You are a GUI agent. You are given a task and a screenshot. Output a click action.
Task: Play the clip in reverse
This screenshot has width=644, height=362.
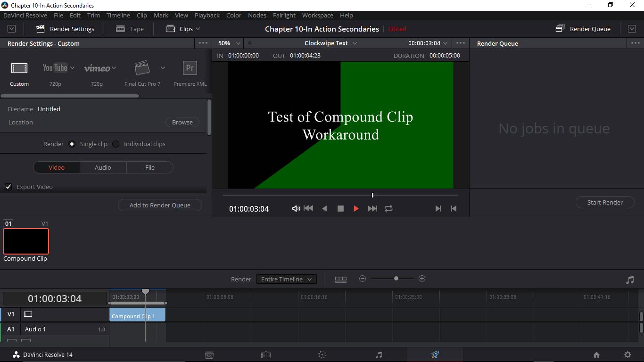(x=324, y=208)
